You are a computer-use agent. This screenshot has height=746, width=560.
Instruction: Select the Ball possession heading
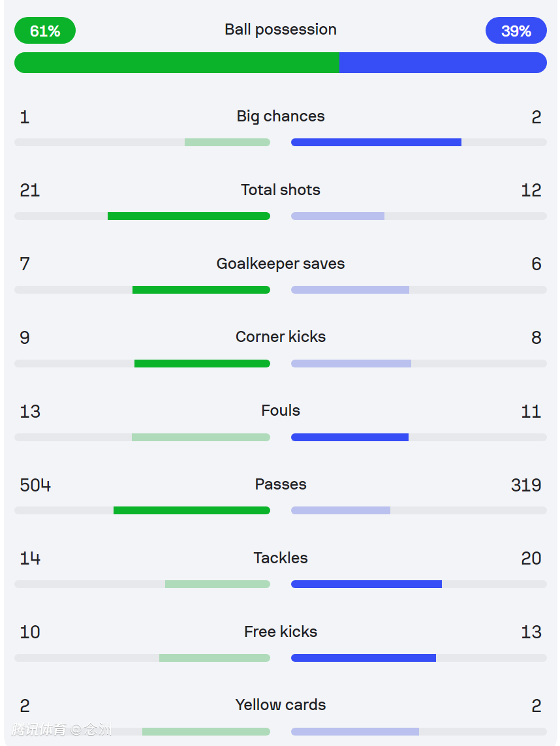(x=281, y=29)
